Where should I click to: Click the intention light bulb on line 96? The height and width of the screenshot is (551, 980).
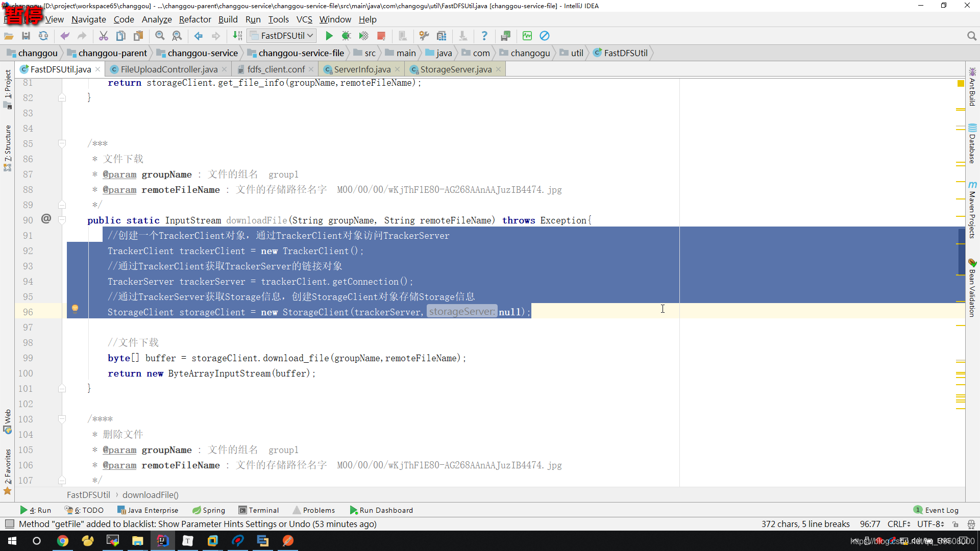coord(75,309)
